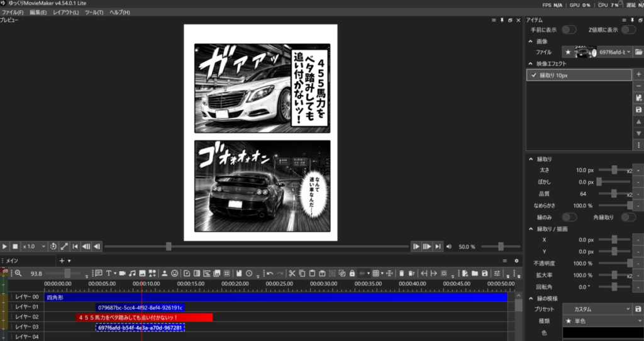This screenshot has width=644, height=341.
Task: Select the red text clip on レイヤー 02
Action: tap(144, 317)
